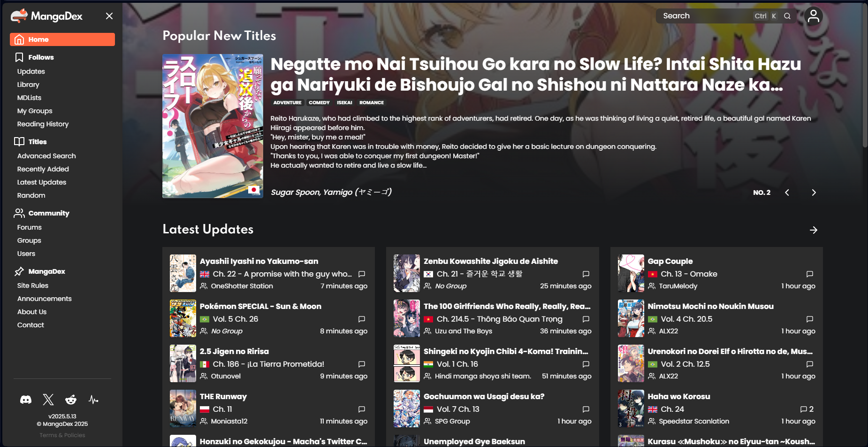Click the page vertical scrollbar
The width and height of the screenshot is (868, 447).
865,75
